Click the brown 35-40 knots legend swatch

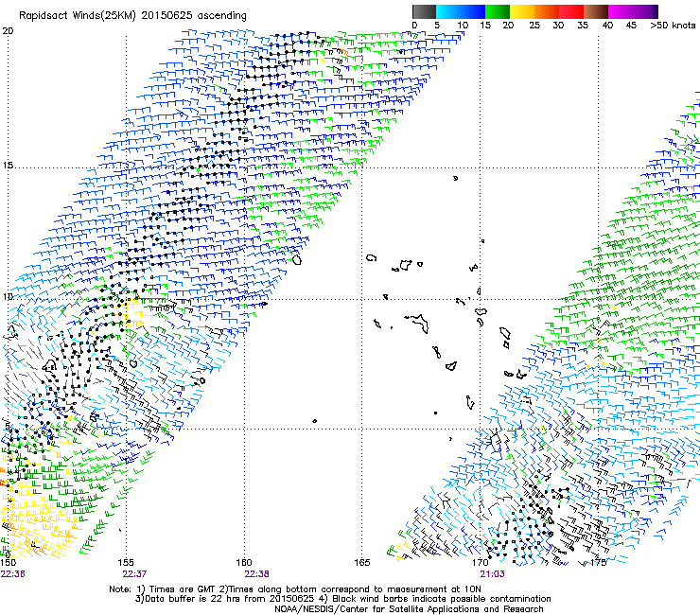click(596, 11)
